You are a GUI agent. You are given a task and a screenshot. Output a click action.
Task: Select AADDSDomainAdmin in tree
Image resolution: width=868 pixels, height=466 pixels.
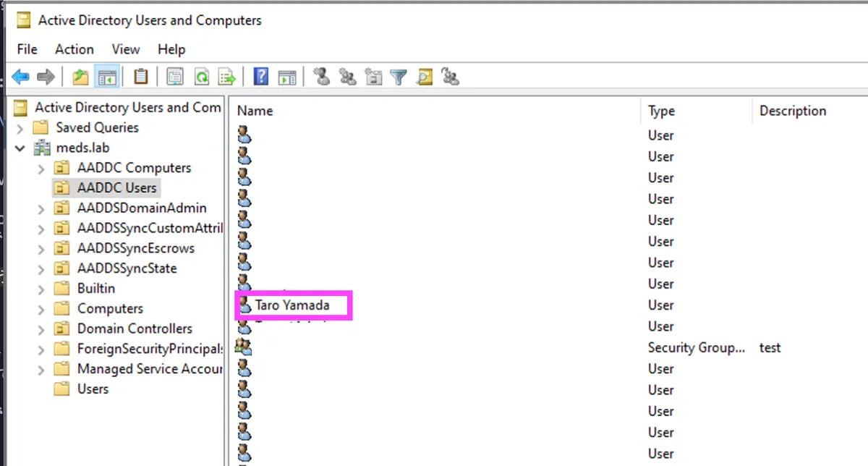click(x=142, y=208)
